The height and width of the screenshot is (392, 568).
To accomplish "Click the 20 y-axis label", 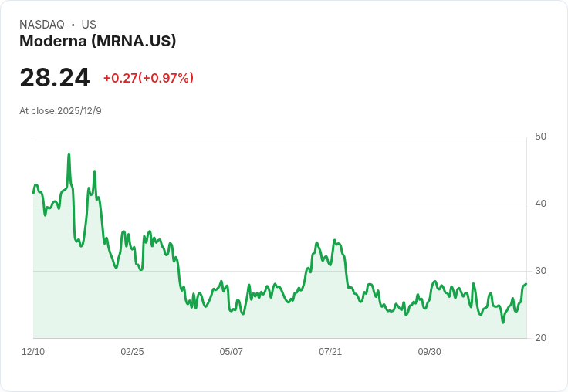I will 540,338.
